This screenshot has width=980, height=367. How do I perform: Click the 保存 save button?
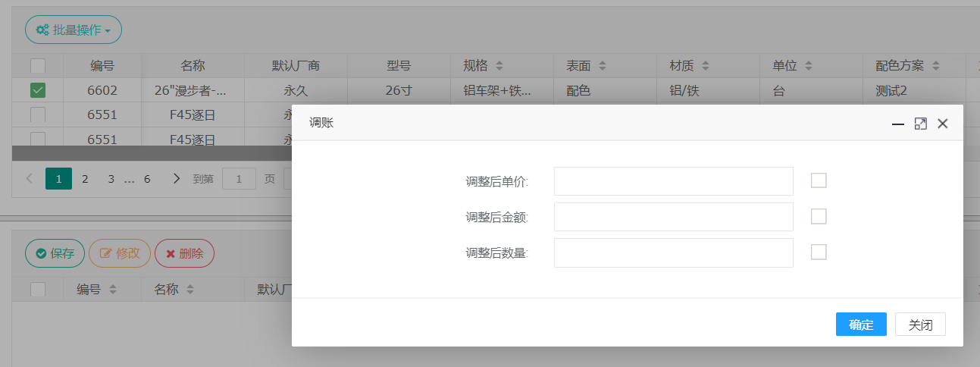pos(55,253)
